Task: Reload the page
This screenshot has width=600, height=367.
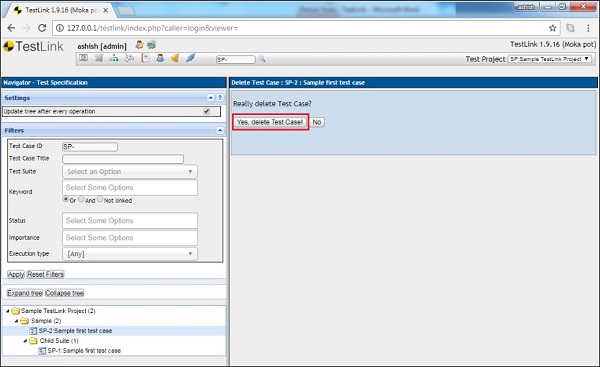Action: (x=42, y=28)
